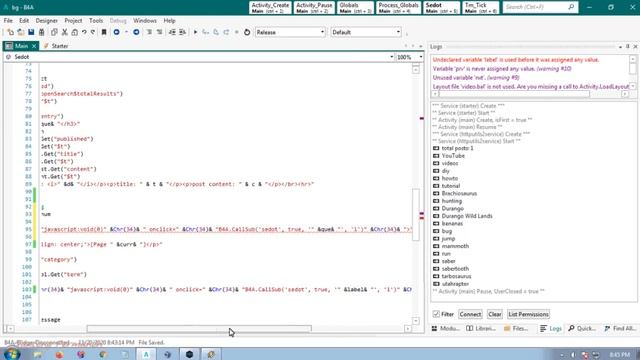Toggle the Filter checkbox in Logs

point(436,314)
